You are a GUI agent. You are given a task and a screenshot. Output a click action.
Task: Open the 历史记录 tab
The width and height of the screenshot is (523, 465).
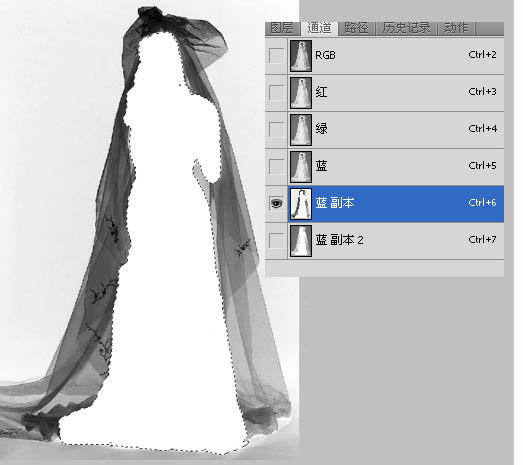point(406,28)
